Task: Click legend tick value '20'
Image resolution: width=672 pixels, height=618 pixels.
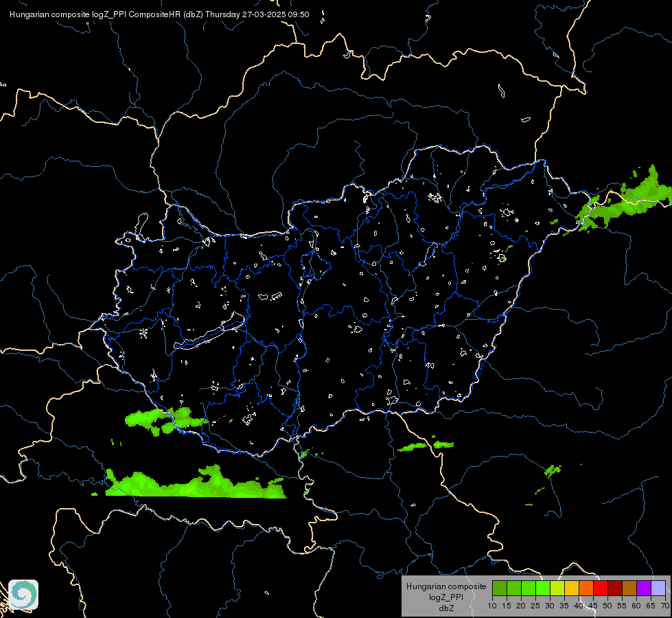Action: point(521,606)
